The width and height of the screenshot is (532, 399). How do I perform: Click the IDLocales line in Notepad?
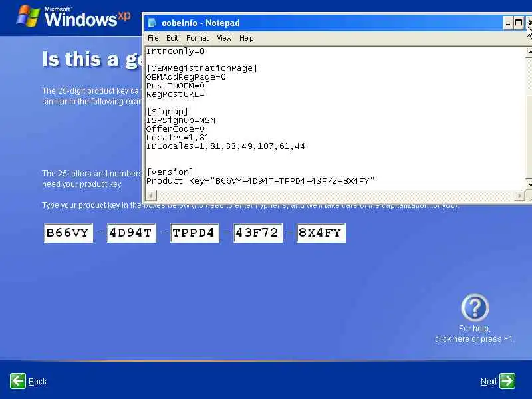coord(225,146)
